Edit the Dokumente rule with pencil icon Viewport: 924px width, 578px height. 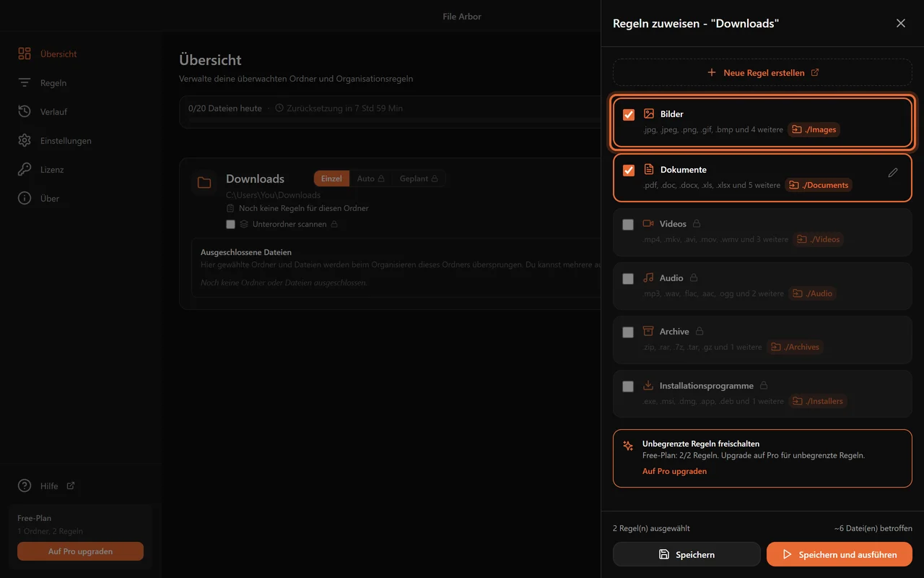tap(893, 173)
